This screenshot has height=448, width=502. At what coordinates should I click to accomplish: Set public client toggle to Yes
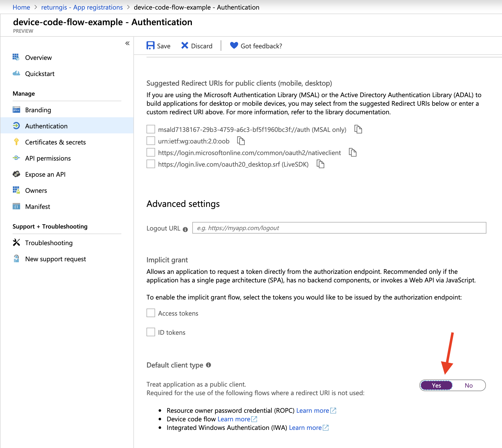(436, 385)
